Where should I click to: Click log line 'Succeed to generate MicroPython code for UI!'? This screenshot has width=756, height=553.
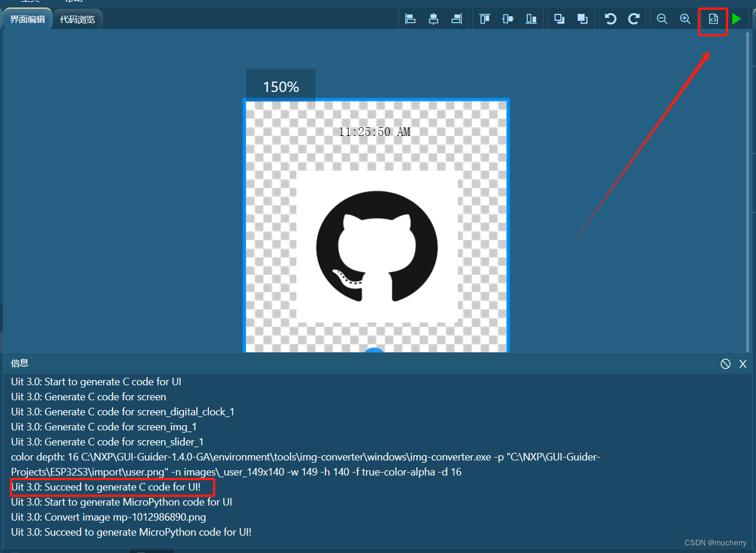(131, 532)
